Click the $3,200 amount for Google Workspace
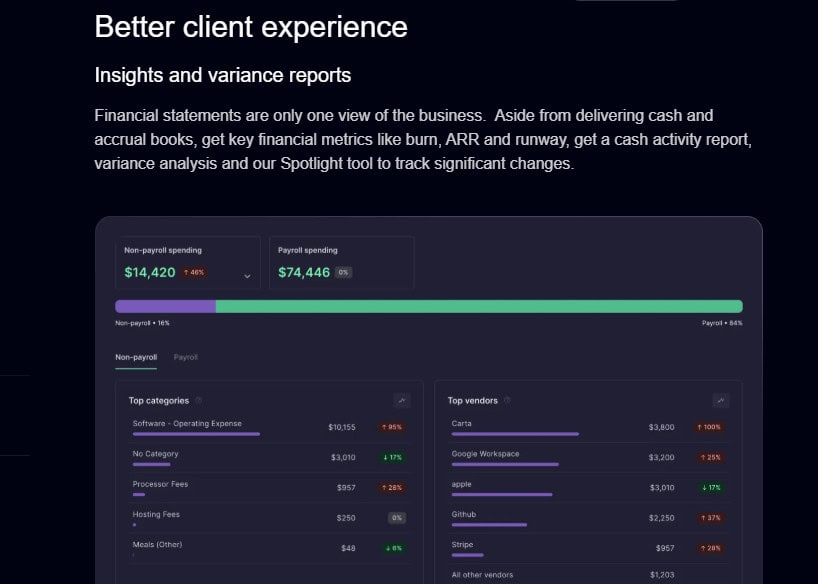Screen dimensions: 818x584 (x=661, y=457)
